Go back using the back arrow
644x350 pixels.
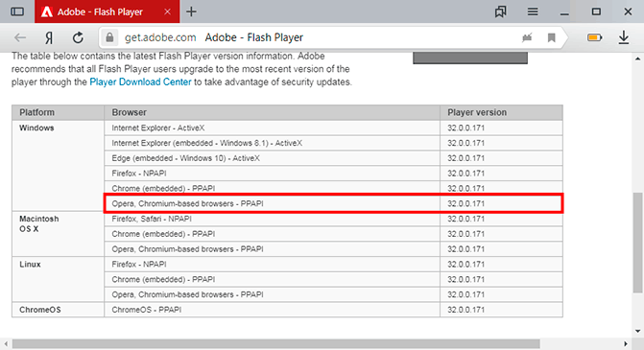point(20,37)
